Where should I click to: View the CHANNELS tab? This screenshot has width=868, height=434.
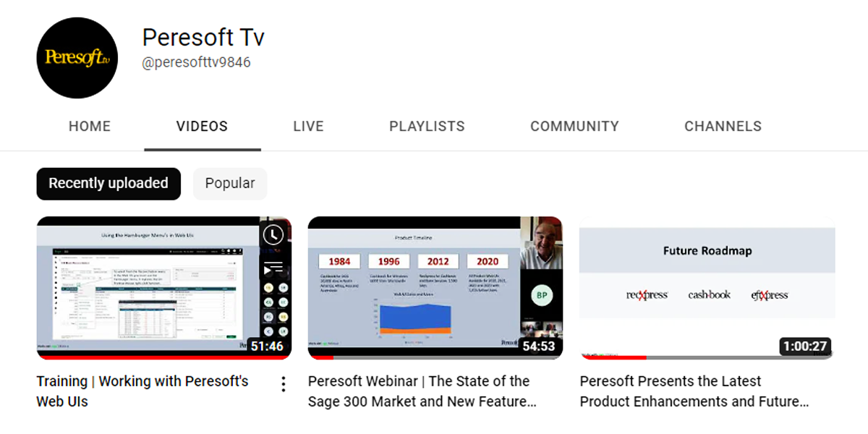pyautogui.click(x=723, y=127)
